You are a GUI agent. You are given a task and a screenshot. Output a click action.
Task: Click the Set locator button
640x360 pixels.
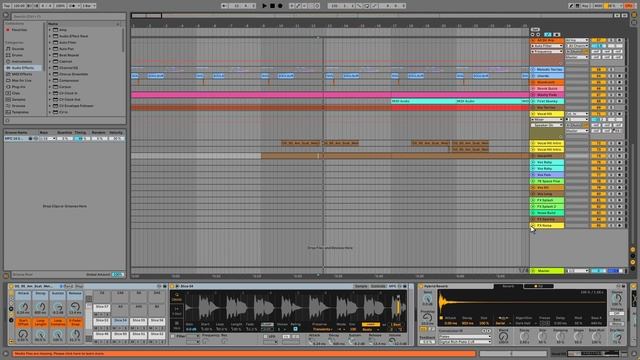(535, 29)
